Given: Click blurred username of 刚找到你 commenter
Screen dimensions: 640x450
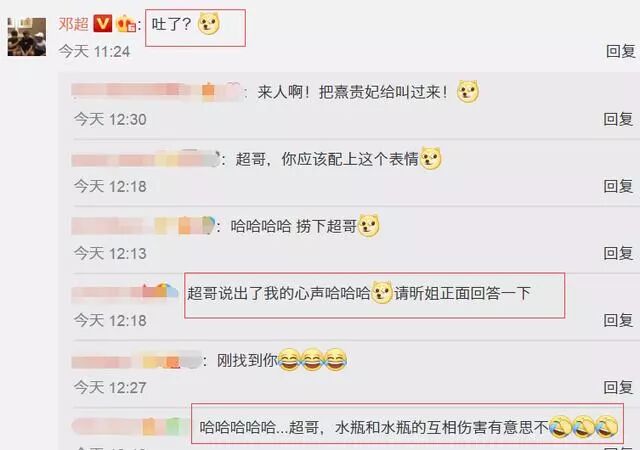Looking at the screenshot, I should coord(136,360).
